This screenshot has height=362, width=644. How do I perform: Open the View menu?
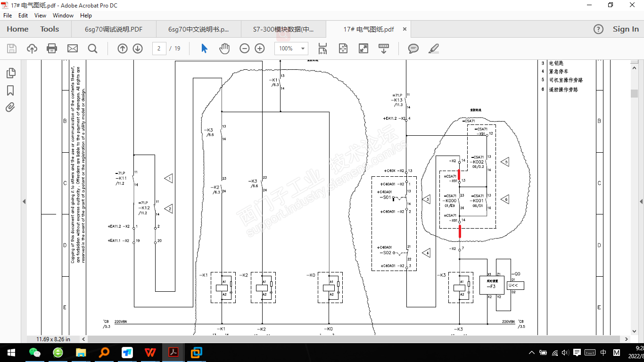41,16
